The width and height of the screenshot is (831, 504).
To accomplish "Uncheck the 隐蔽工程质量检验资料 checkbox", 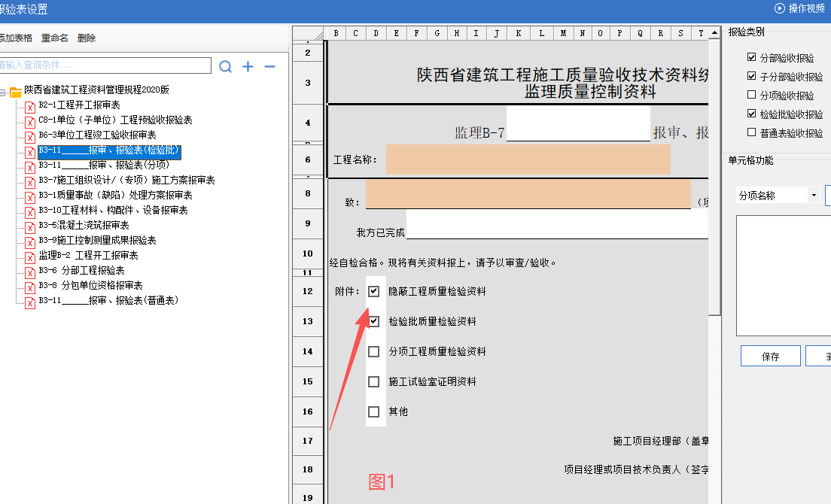I will click(x=374, y=291).
